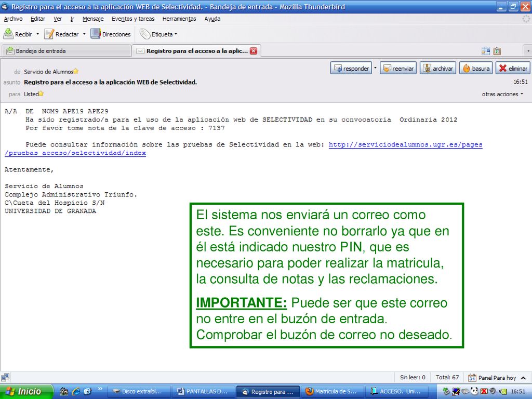Open the Panel Para hoy calendar icon

click(x=472, y=378)
